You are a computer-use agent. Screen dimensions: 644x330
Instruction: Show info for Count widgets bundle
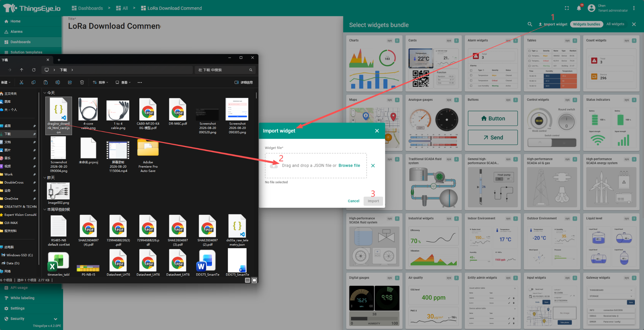[x=634, y=41]
